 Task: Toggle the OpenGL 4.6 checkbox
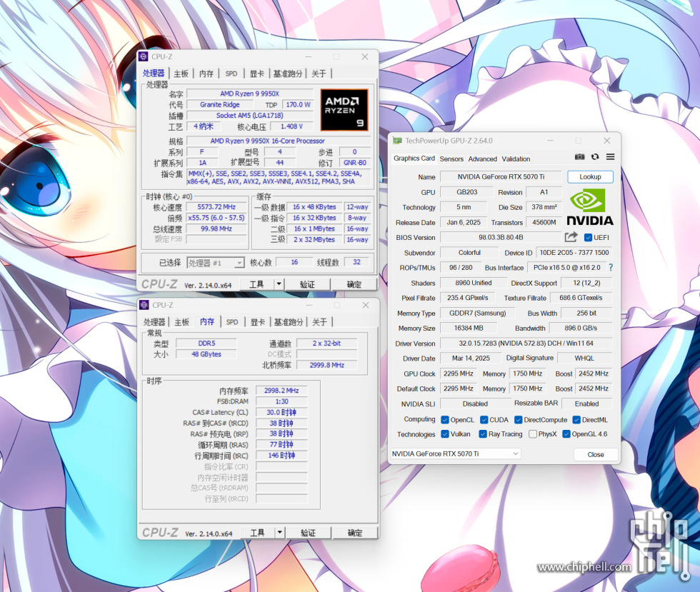566,434
